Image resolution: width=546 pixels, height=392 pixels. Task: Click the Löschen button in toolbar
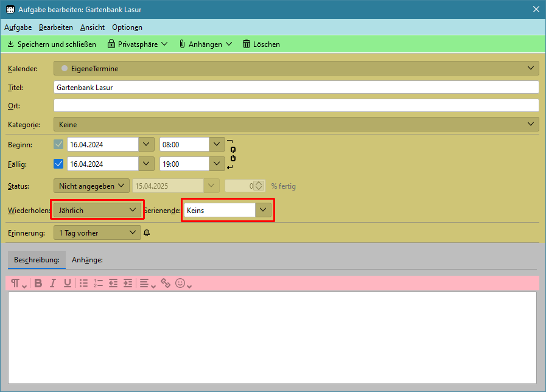261,44
